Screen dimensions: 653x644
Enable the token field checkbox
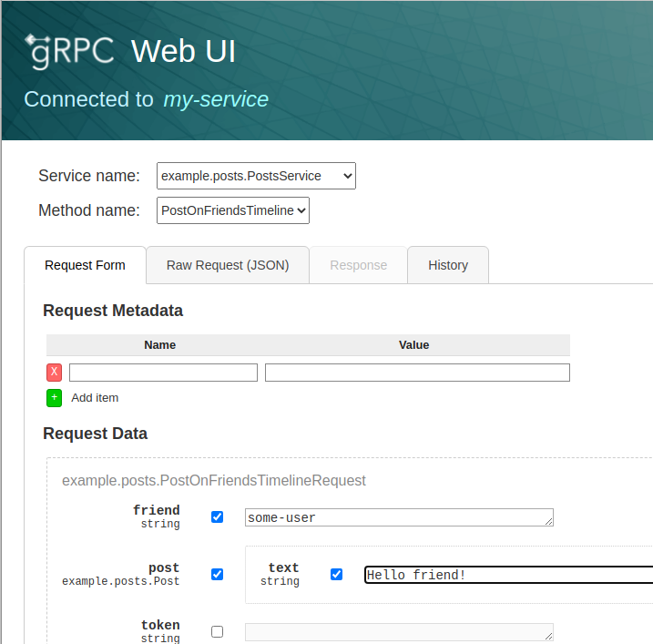[217, 632]
